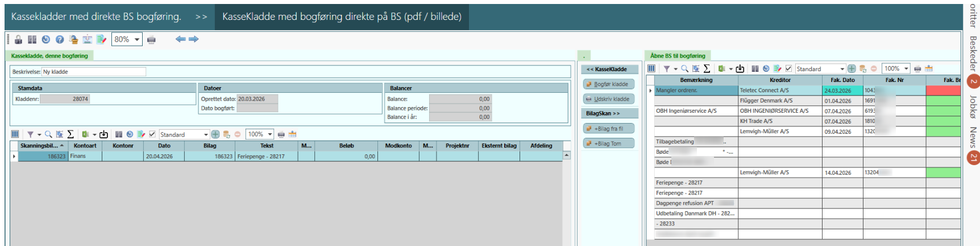Click the Beskrivelse text field
This screenshot has height=246, width=980.
(94, 72)
